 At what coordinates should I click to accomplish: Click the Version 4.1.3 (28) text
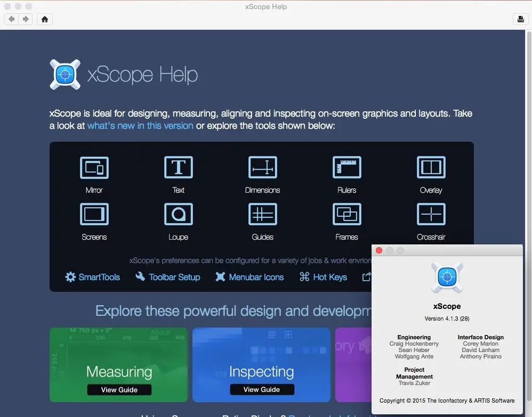click(447, 318)
